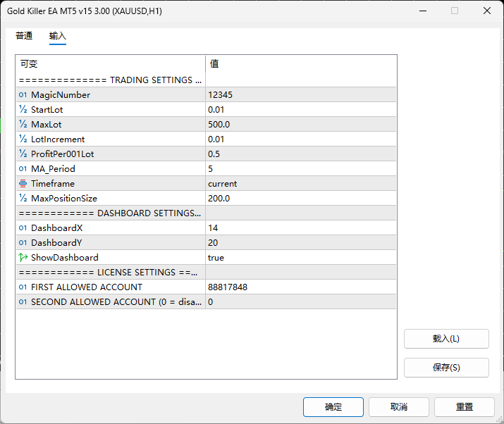
Task: Click the integer icon beside SECOND ALLOWED ACCOUNT
Action: 23,301
